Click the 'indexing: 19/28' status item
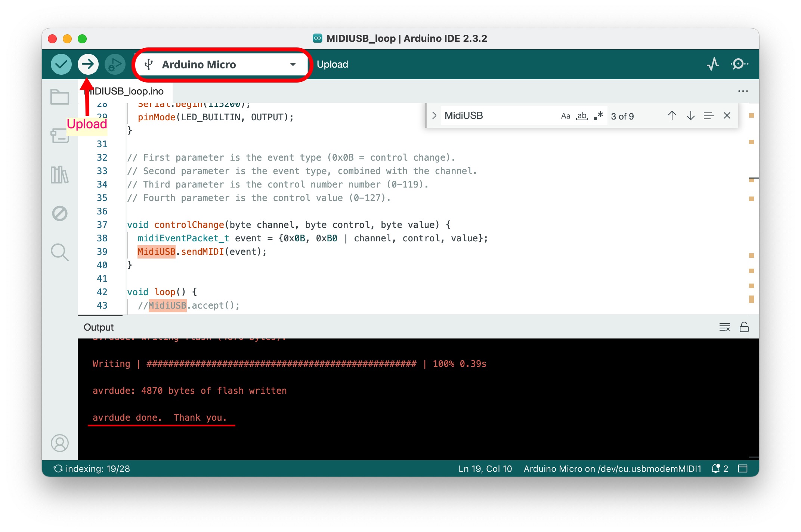Image resolution: width=801 pixels, height=532 pixels. click(92, 468)
